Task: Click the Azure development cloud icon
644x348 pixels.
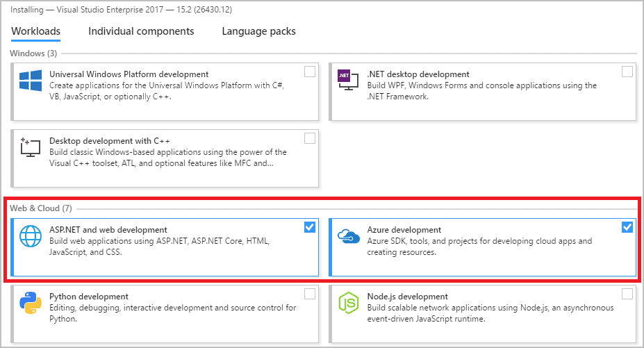Action: click(x=347, y=237)
